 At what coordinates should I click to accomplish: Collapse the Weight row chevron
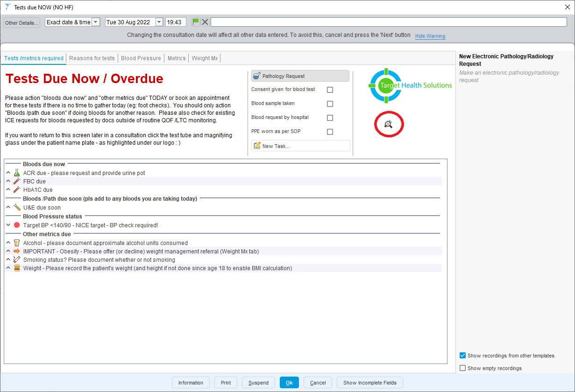[8, 268]
